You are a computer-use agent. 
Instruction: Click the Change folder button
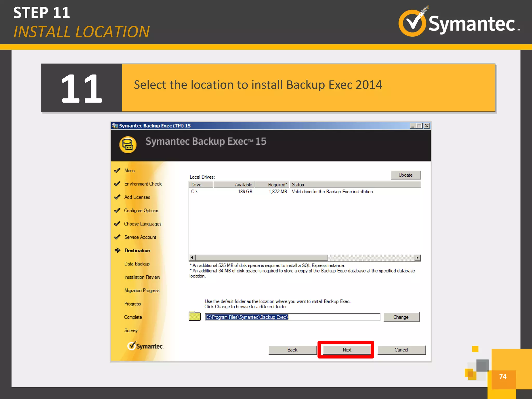click(x=401, y=317)
